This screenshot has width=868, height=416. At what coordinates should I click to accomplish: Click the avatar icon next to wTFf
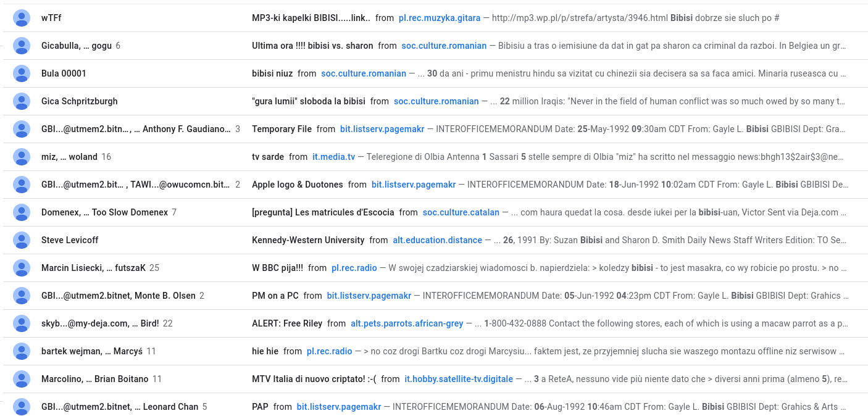[22, 18]
